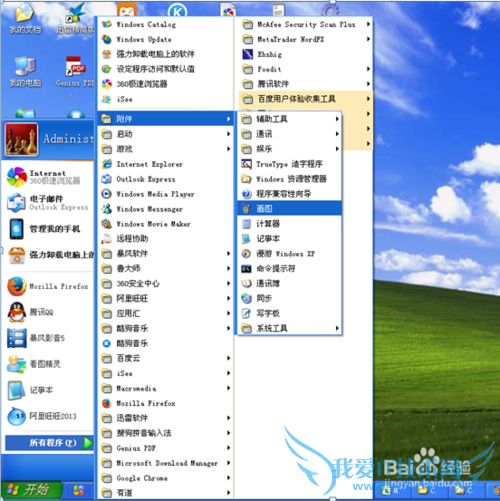Click the Windows Catalog icon

click(107, 24)
